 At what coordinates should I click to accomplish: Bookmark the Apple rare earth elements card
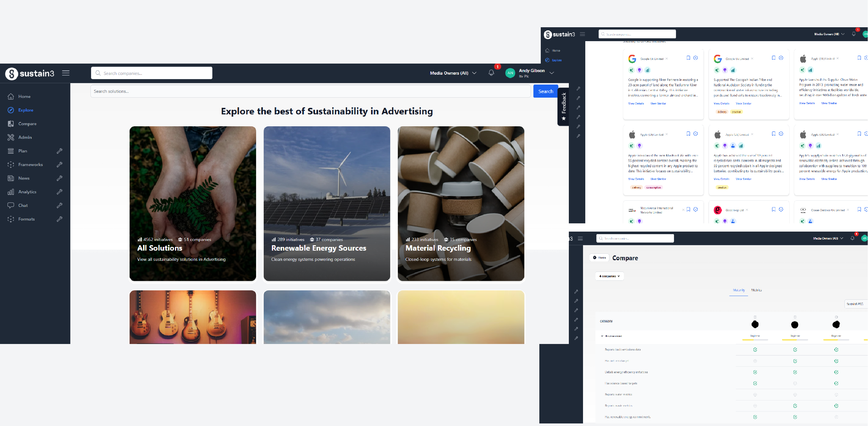pyautogui.click(x=773, y=134)
